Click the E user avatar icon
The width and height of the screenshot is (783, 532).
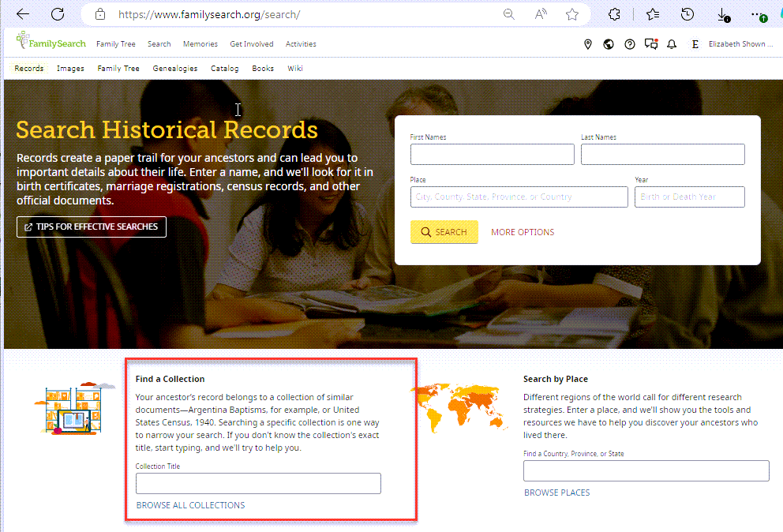[x=695, y=44]
